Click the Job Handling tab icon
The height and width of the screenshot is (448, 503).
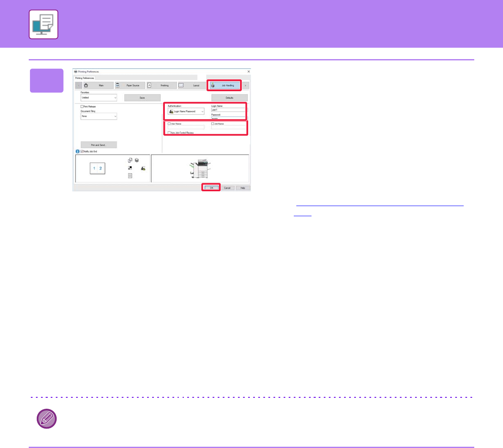coord(212,85)
